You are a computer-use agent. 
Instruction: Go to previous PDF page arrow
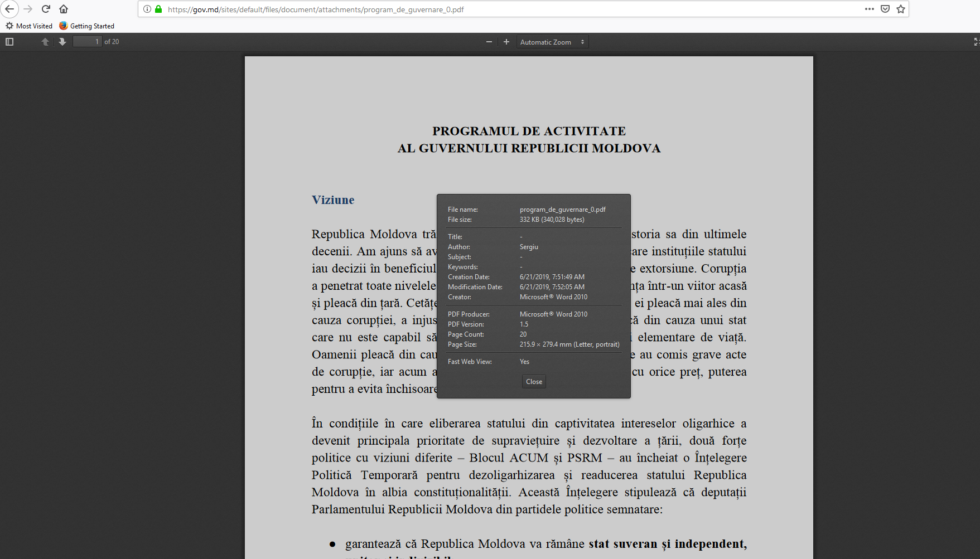point(45,42)
